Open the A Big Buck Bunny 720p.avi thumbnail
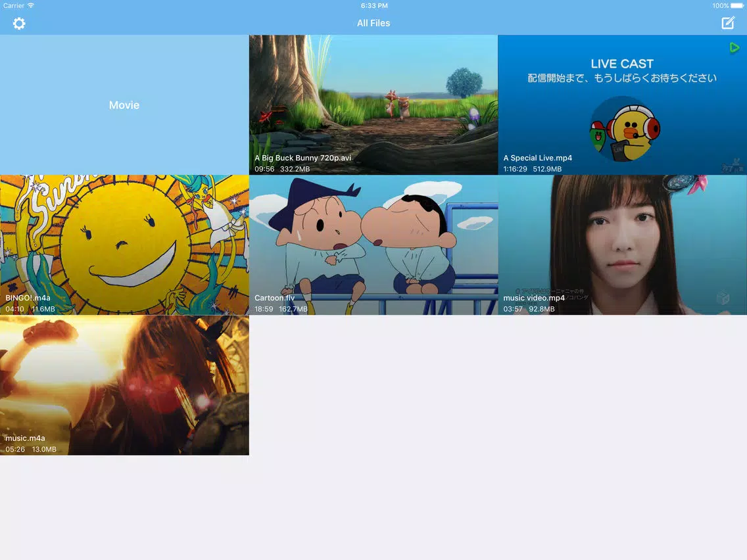The height and width of the screenshot is (560, 747). click(x=373, y=105)
